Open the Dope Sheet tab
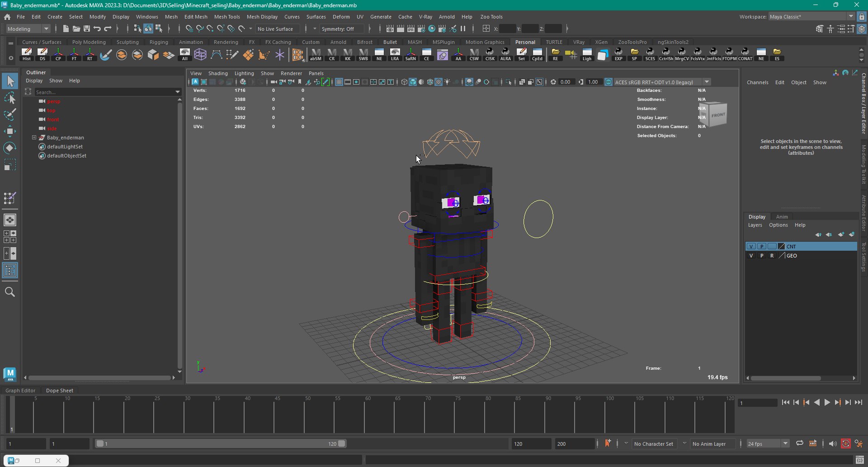Image resolution: width=868 pixels, height=467 pixels. coord(59,391)
